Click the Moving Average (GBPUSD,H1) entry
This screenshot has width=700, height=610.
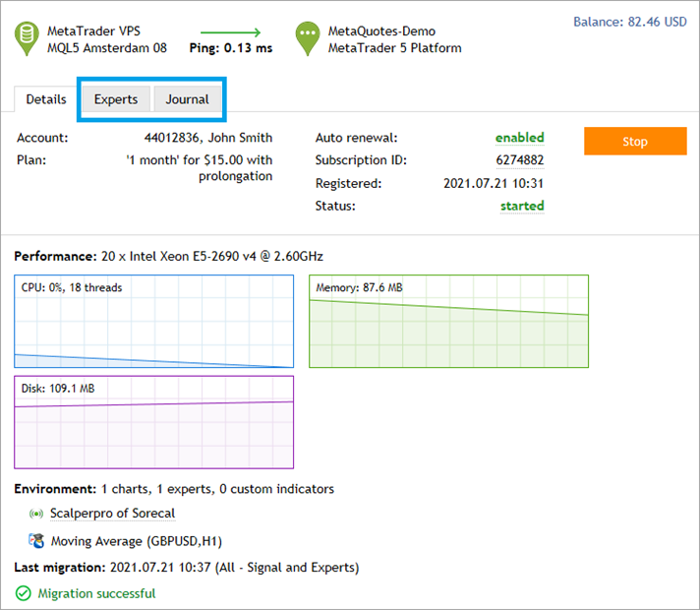tap(136, 541)
